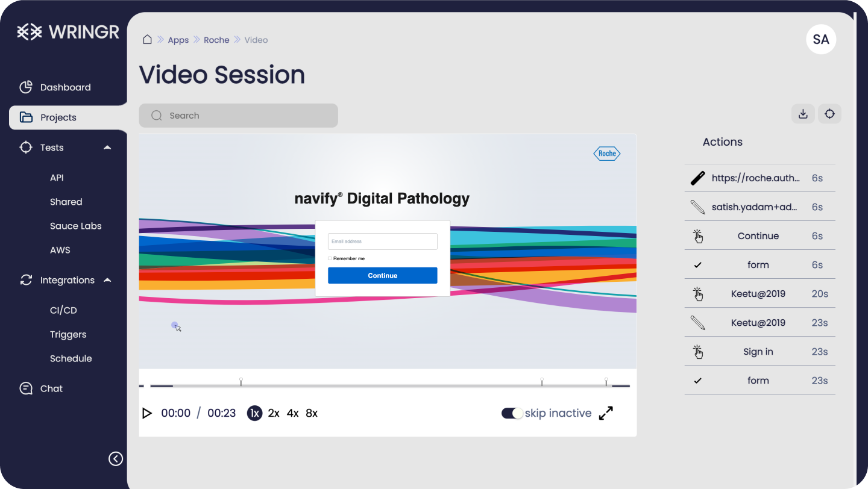This screenshot has height=489, width=868.
Task: Select the https://roche.auth... action row
Action: tap(760, 178)
